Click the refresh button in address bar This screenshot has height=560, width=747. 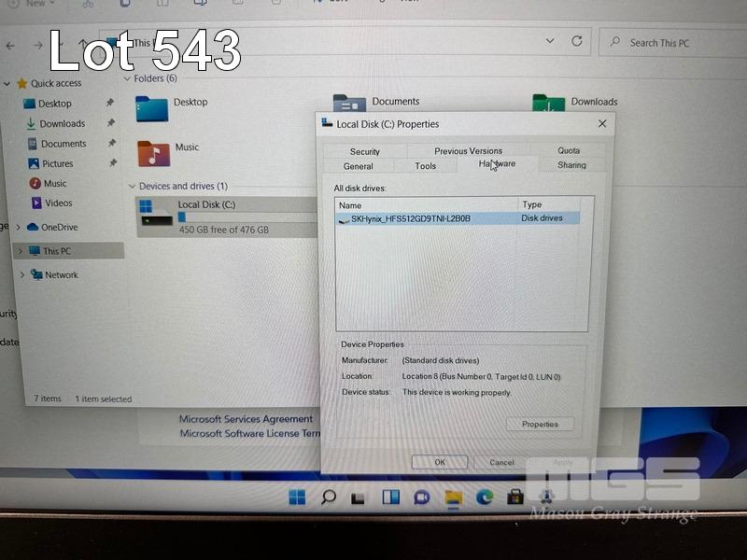point(577,42)
